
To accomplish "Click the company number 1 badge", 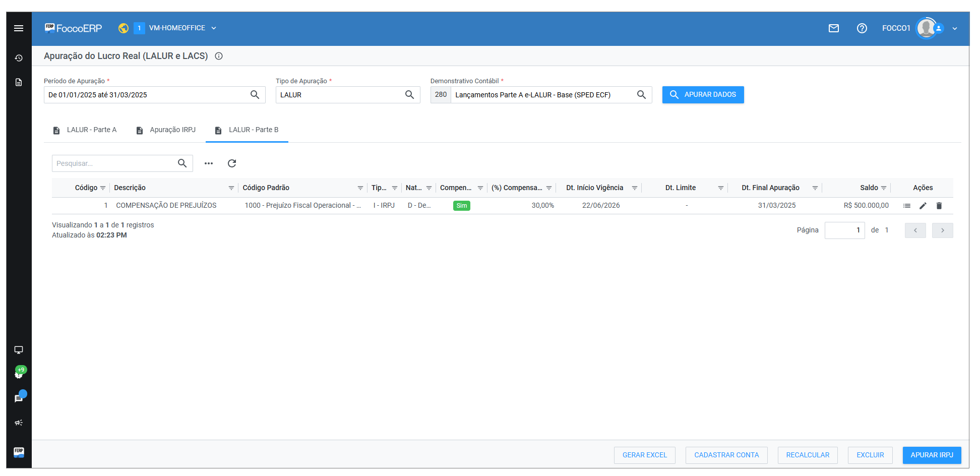I will pyautogui.click(x=140, y=28).
